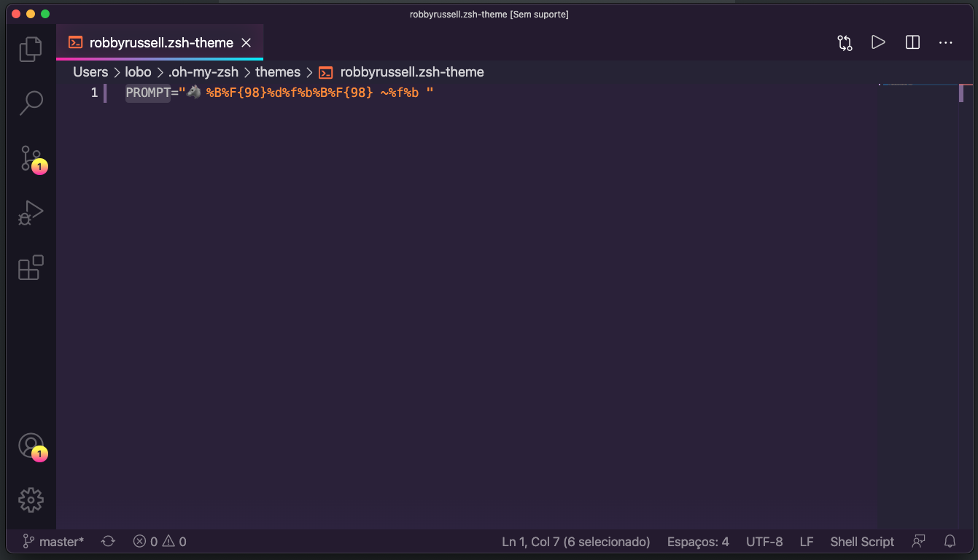
Task: Synchronize changes via status bar icon
Action: pos(108,542)
